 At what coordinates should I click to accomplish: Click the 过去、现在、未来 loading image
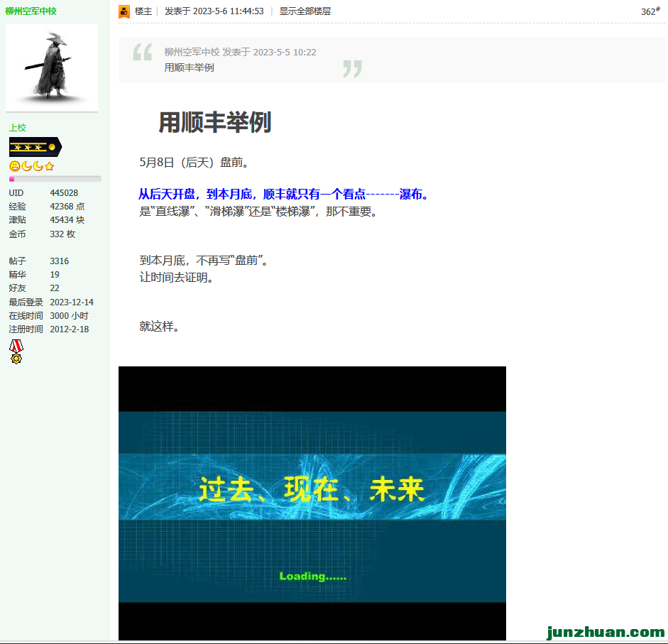312,503
